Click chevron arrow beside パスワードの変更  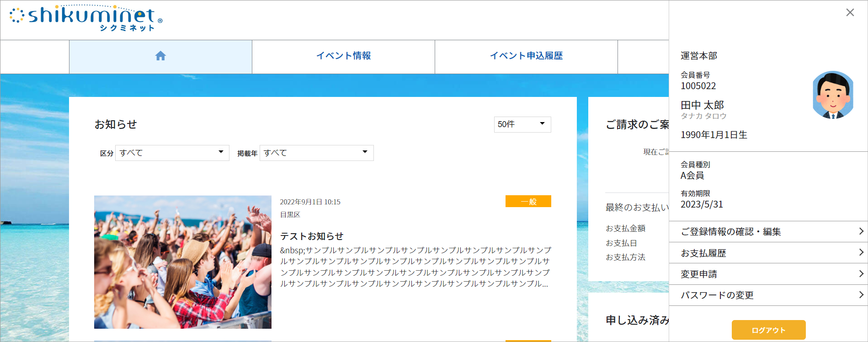pos(861,295)
